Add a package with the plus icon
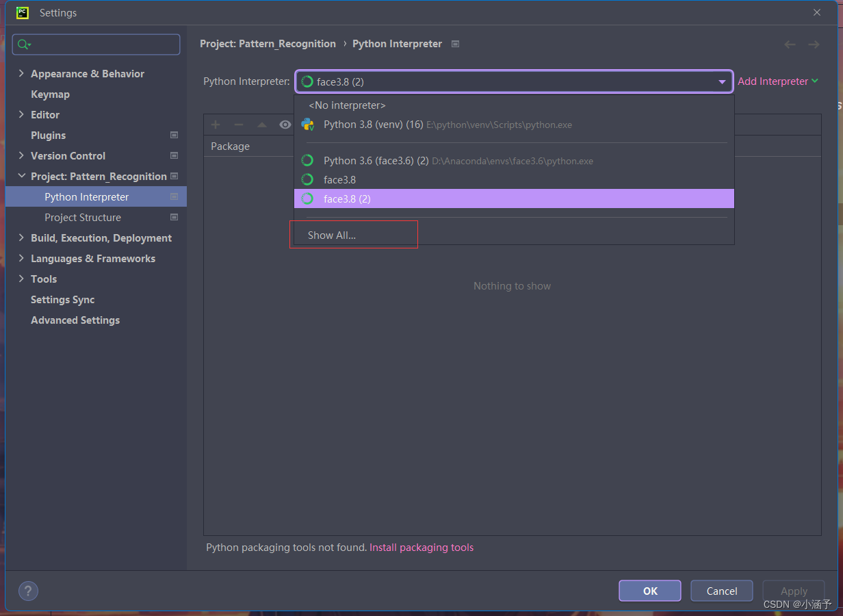The width and height of the screenshot is (843, 616). point(215,124)
